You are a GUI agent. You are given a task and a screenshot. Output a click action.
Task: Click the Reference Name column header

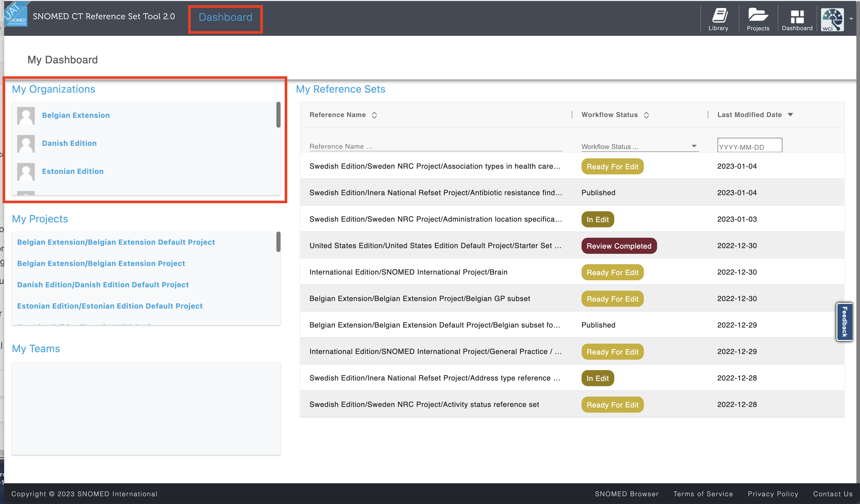point(338,115)
